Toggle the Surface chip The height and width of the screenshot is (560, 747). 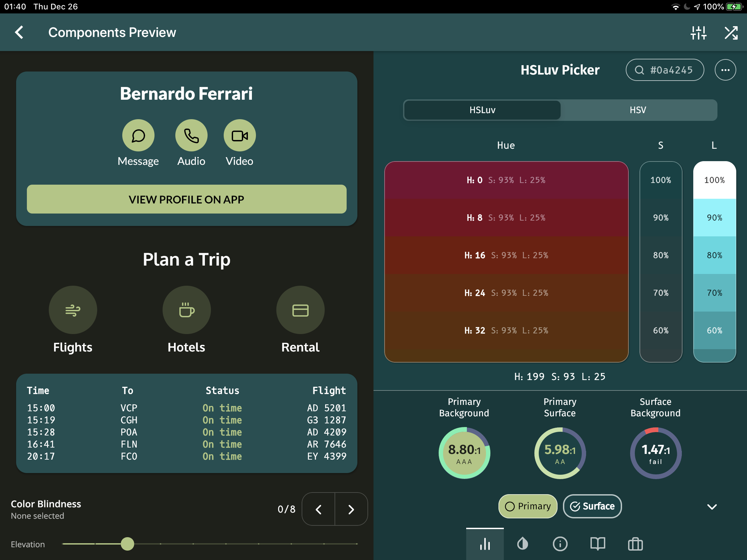point(592,506)
